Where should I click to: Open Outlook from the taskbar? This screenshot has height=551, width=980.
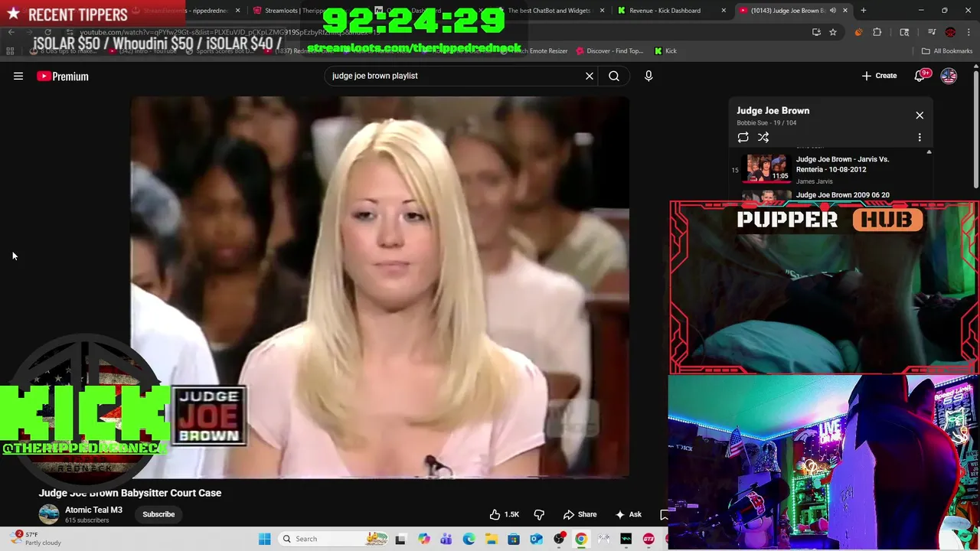536,539
